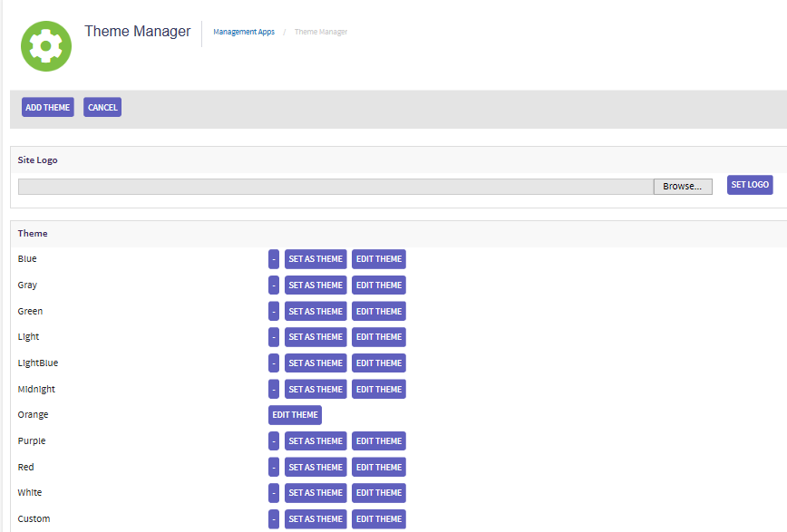The width and height of the screenshot is (787, 532).
Task: Click the minus button for Blue theme
Action: coord(274,259)
